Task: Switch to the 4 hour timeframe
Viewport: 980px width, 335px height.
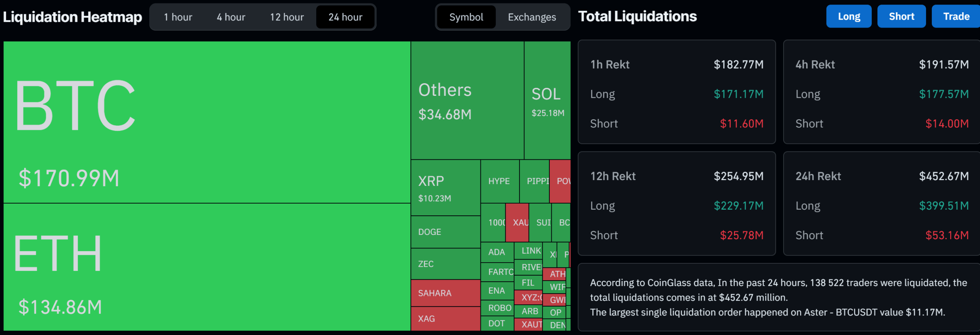Action: (231, 17)
